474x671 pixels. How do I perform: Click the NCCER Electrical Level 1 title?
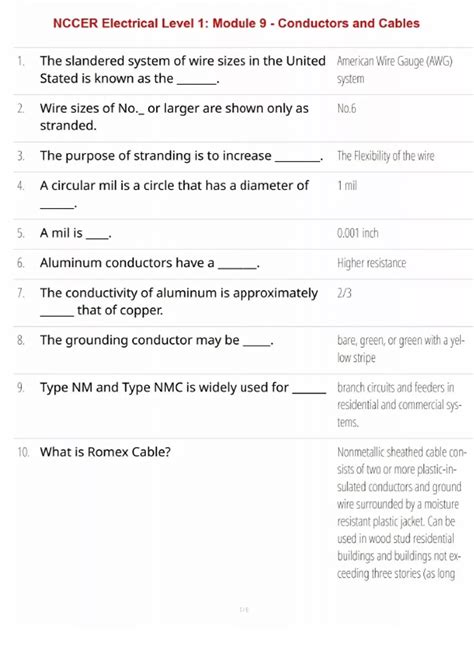point(236,23)
